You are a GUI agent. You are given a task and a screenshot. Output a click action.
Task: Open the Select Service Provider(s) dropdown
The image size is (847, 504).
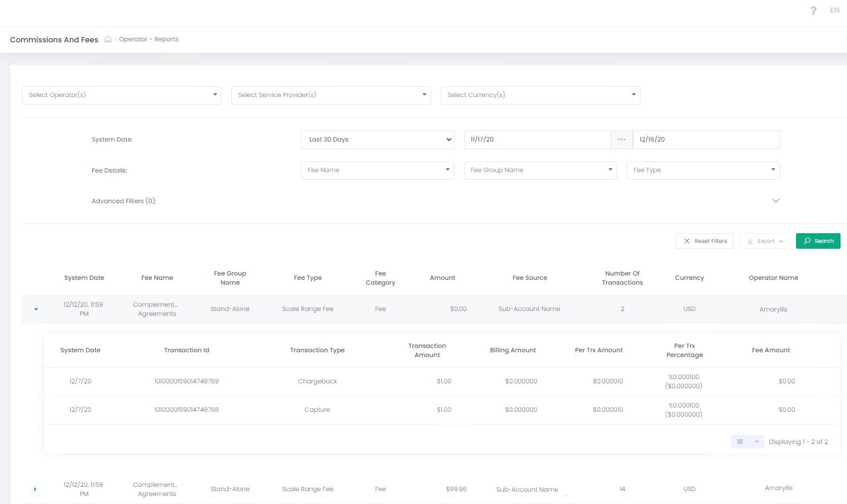click(331, 95)
